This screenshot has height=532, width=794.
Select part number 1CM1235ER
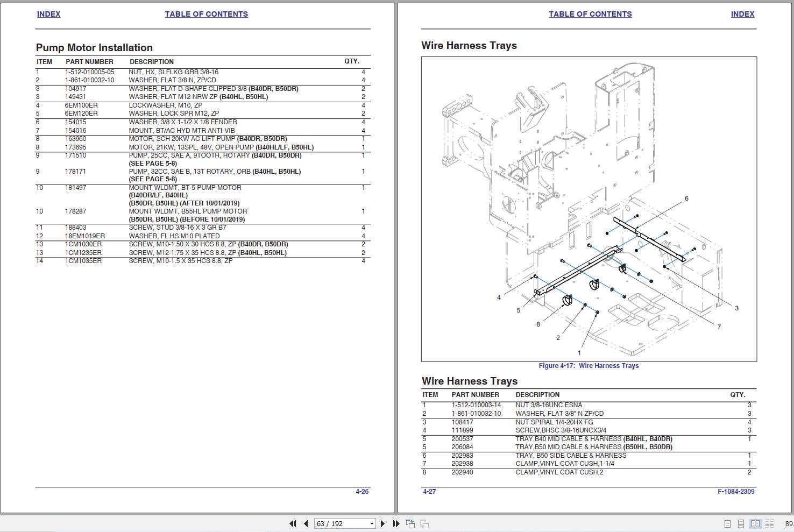click(x=83, y=252)
